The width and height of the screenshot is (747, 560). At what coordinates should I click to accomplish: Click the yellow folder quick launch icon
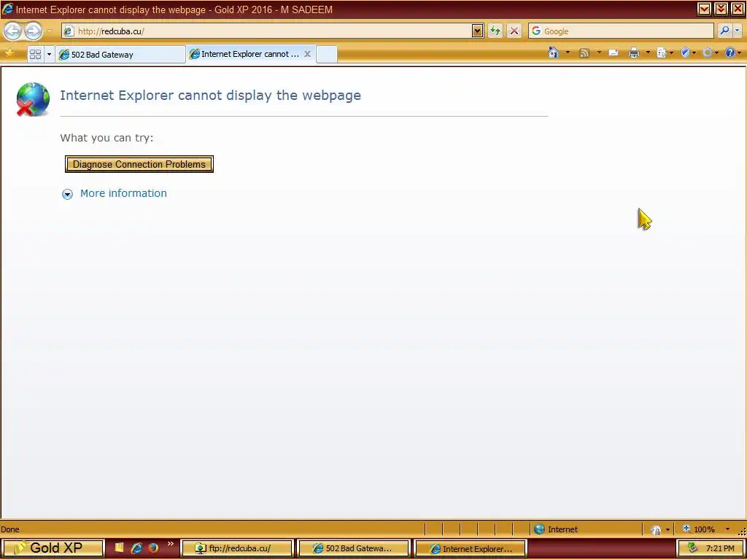click(x=119, y=548)
